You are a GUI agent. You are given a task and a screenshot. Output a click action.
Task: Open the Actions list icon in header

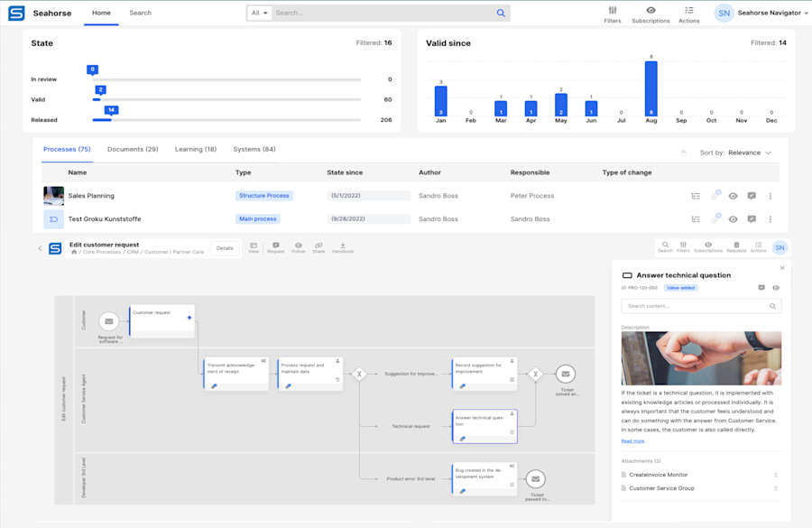(x=688, y=14)
